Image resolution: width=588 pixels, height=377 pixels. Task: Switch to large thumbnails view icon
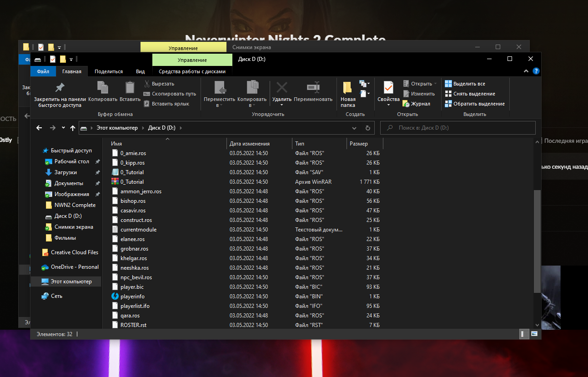pos(534,334)
